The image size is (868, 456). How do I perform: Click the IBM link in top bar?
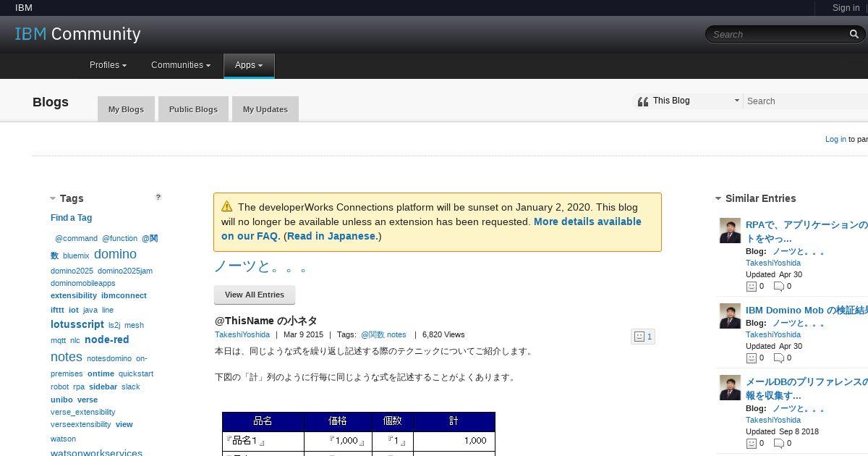(24, 8)
